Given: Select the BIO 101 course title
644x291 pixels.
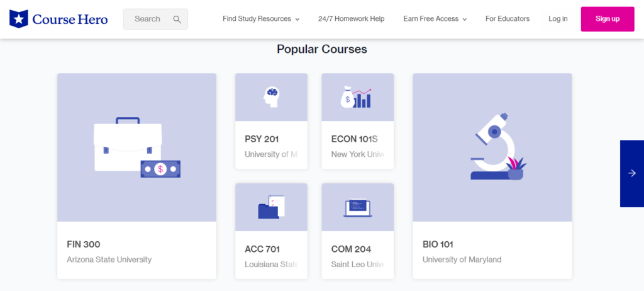Looking at the screenshot, I should [438, 244].
